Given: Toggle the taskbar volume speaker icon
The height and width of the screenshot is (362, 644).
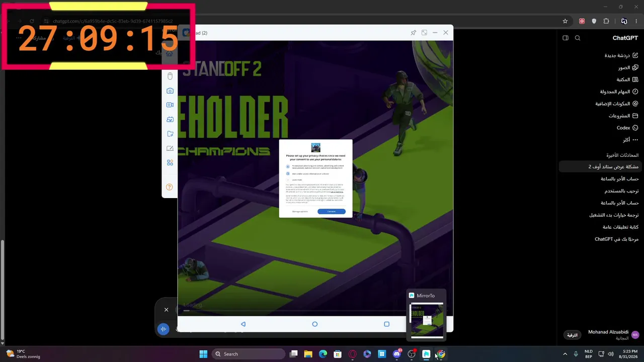Looking at the screenshot, I should tap(611, 354).
